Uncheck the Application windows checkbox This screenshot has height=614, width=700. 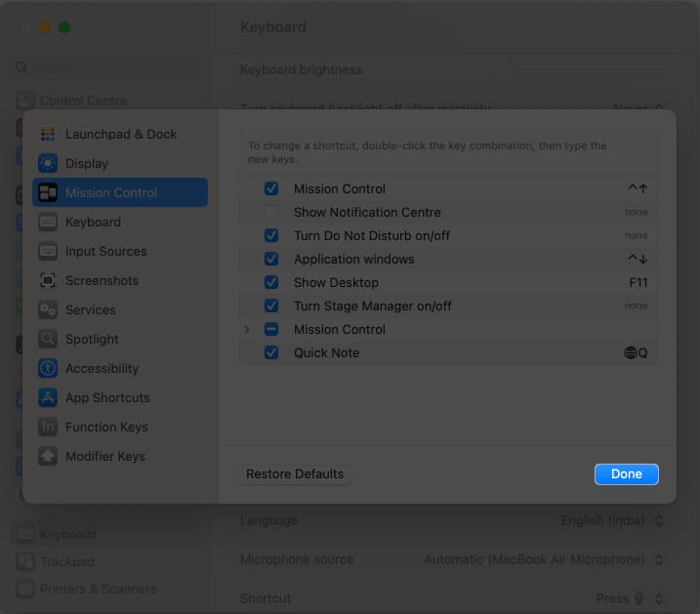tap(271, 259)
